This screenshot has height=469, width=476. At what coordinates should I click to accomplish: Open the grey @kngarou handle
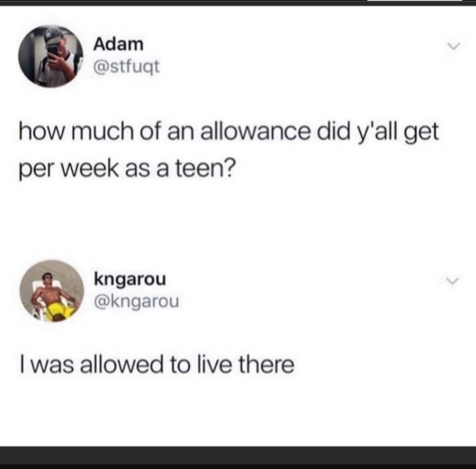(x=136, y=302)
